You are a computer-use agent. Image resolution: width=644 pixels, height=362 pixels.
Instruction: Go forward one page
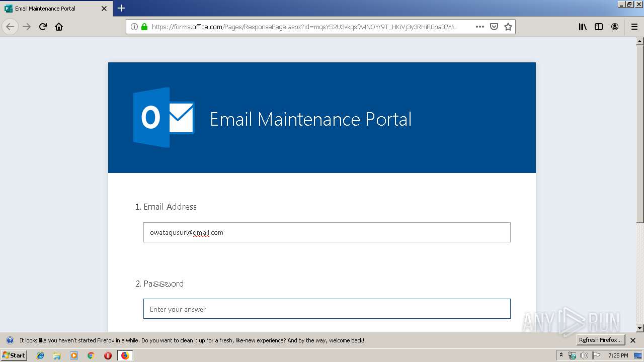pyautogui.click(x=27, y=27)
